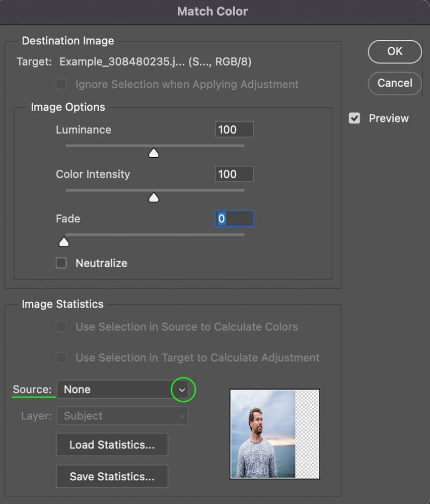
Task: Check Use Selection in Source to Calculate Colors
Action: coord(61,327)
